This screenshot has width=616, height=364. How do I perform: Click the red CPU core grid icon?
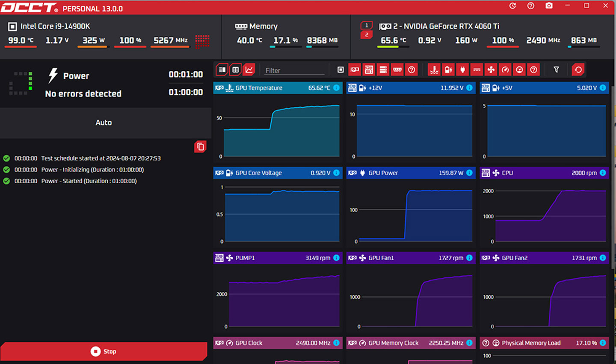(202, 41)
